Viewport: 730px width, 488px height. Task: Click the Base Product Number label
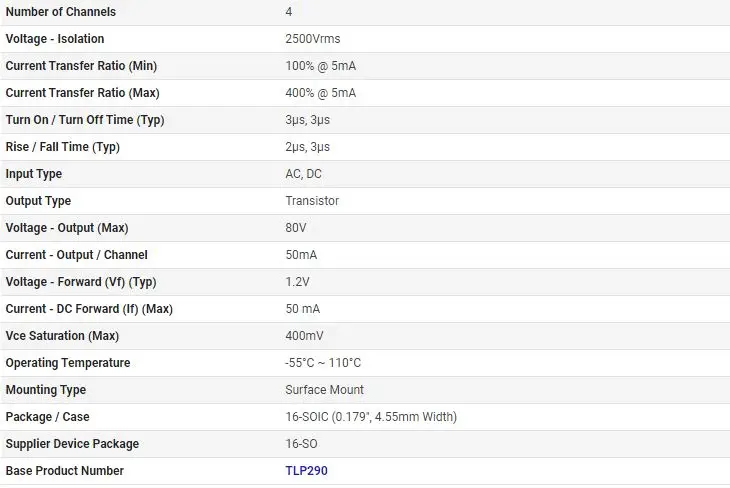pyautogui.click(x=65, y=471)
